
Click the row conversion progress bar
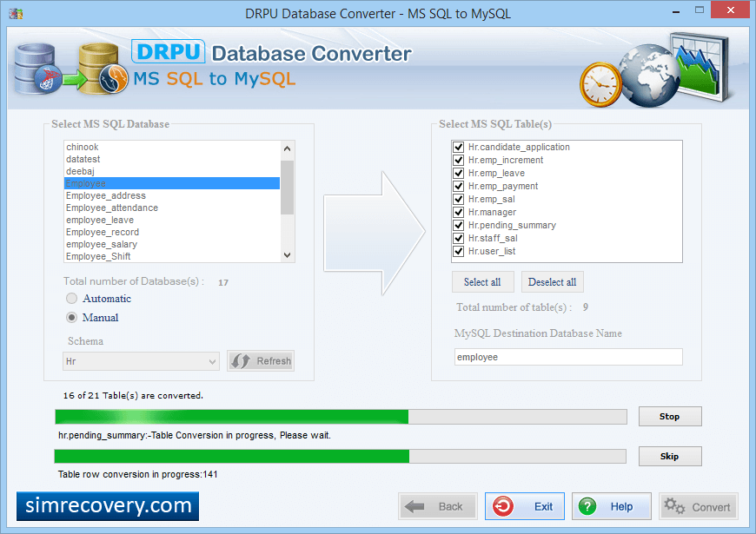pyautogui.click(x=341, y=457)
